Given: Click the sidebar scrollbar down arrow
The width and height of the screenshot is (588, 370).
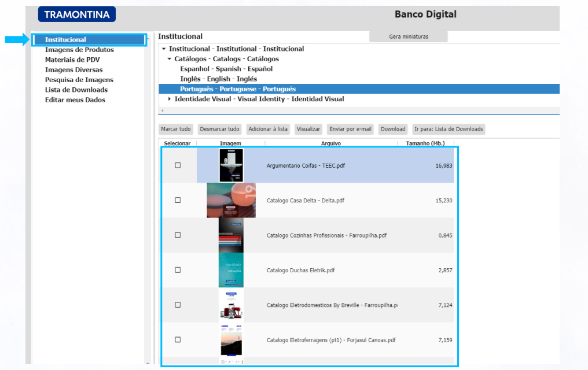Looking at the screenshot, I should click(x=148, y=362).
